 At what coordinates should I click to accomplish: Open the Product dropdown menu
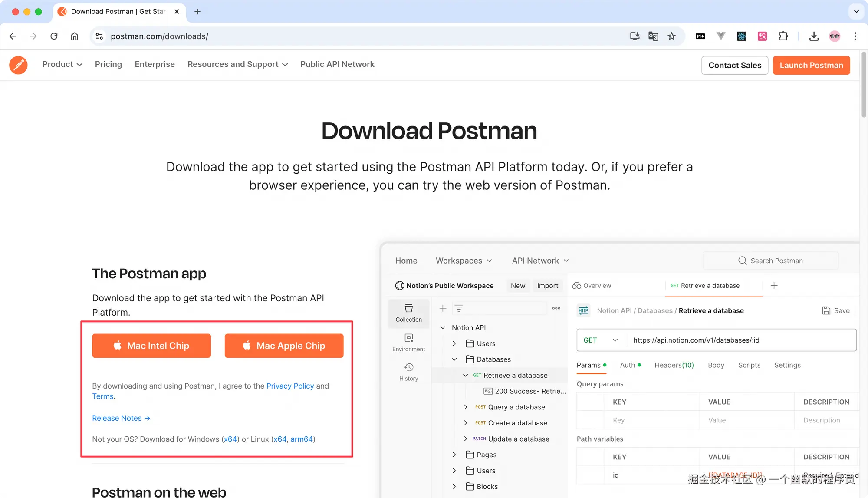pos(62,64)
